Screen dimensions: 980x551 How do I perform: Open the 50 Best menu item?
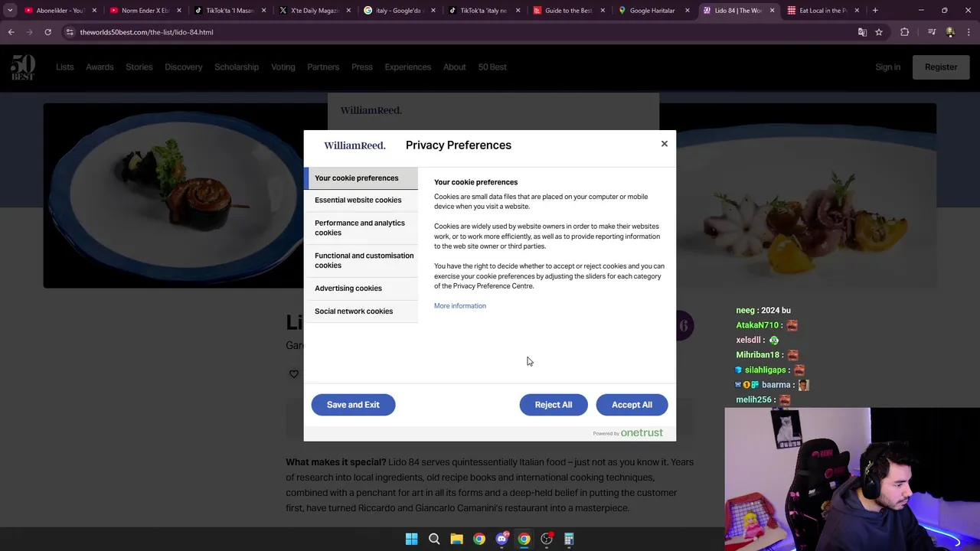492,67
